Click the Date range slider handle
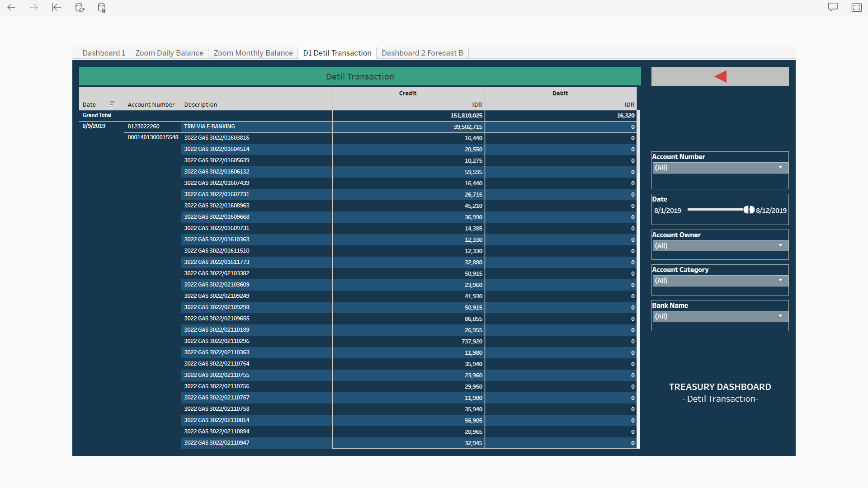The height and width of the screenshot is (488, 868). [x=749, y=210]
